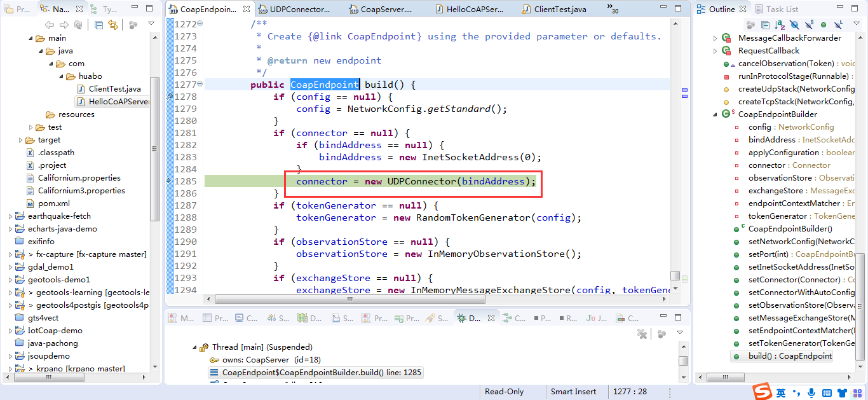Expand the target folder in Navigator

[x=20, y=140]
